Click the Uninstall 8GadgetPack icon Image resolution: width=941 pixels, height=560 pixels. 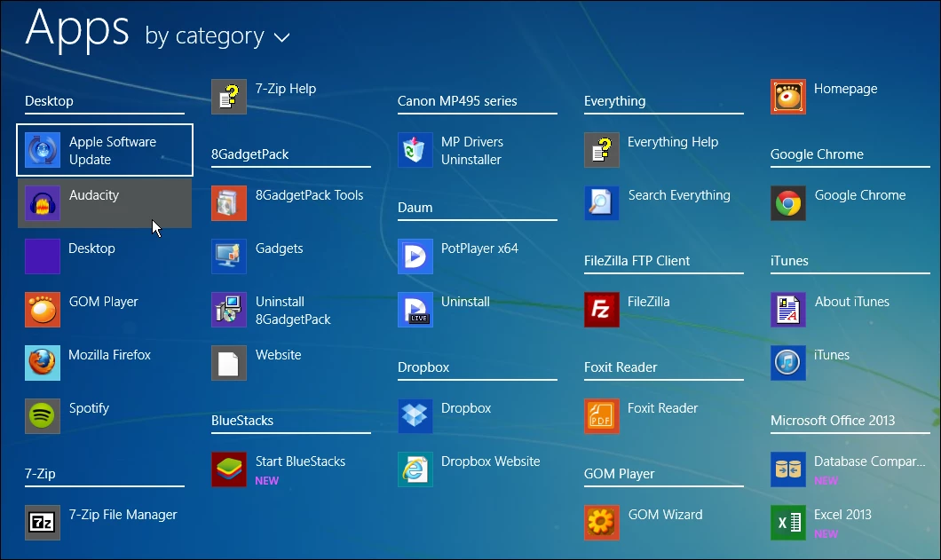pos(229,310)
